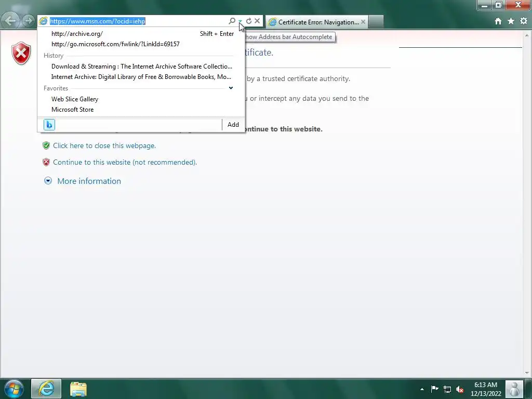Click the muted volume tray icon
The height and width of the screenshot is (399, 532).
[x=460, y=389]
